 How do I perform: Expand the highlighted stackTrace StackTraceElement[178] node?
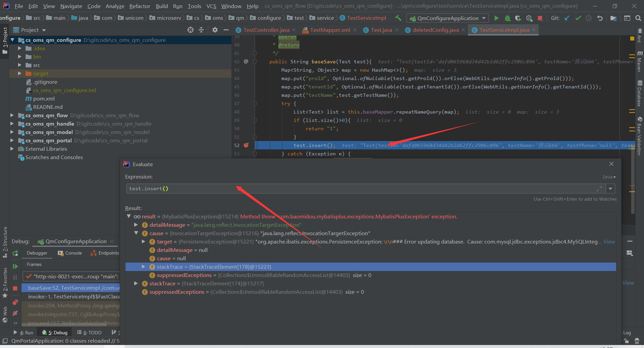pyautogui.click(x=144, y=267)
